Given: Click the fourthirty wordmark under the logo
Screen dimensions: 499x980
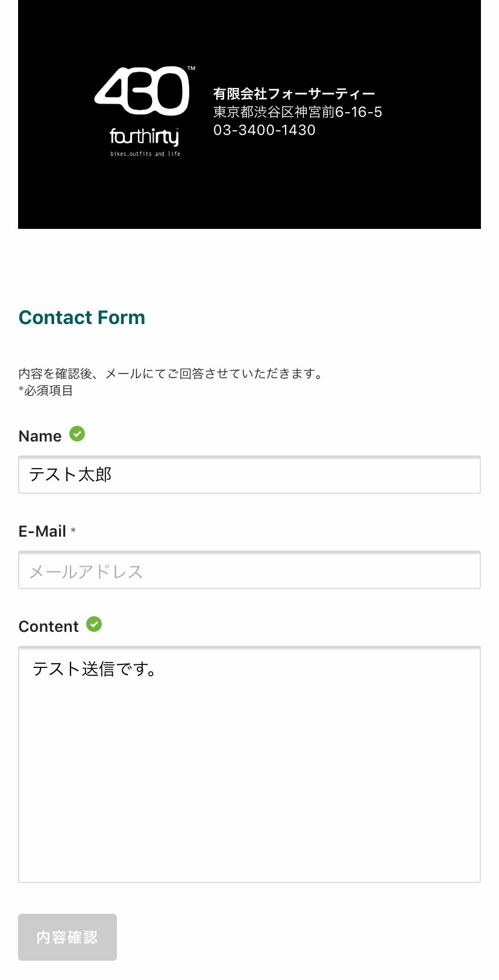Looking at the screenshot, I should point(145,137).
